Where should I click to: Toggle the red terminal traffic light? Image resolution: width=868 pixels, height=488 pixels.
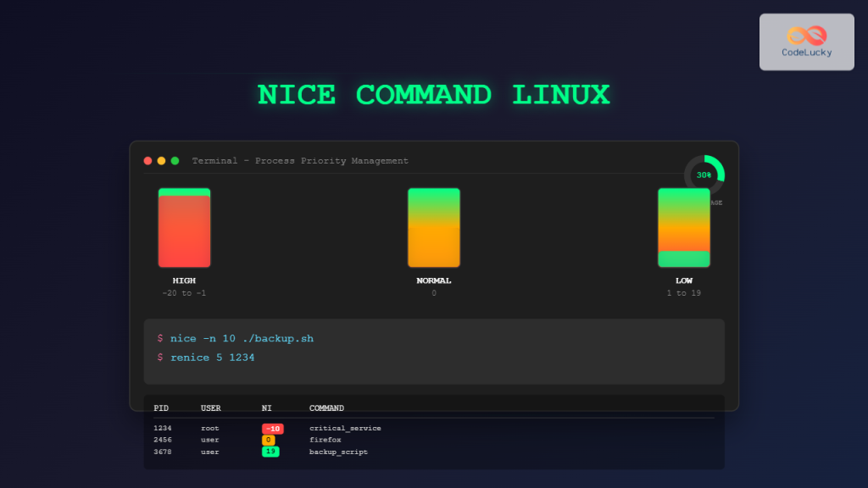tap(148, 160)
